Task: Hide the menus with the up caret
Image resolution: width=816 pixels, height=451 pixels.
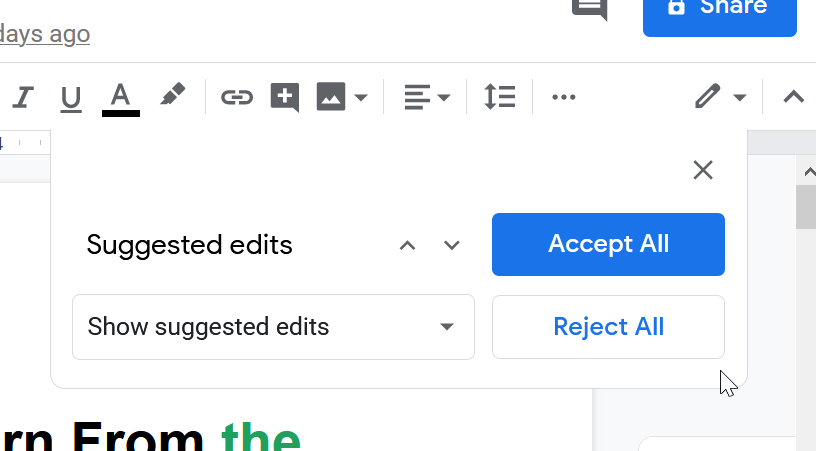Action: click(794, 97)
